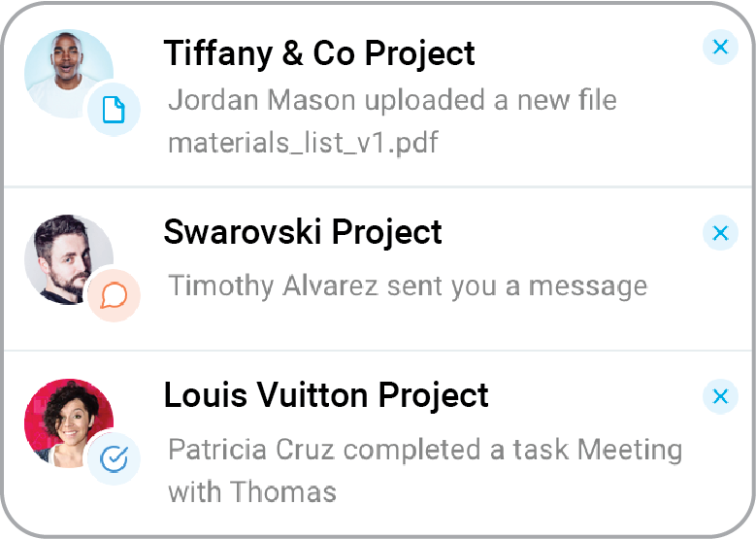Click "Timothy Alvarez sent you a message" text
756x539 pixels.
click(408, 286)
